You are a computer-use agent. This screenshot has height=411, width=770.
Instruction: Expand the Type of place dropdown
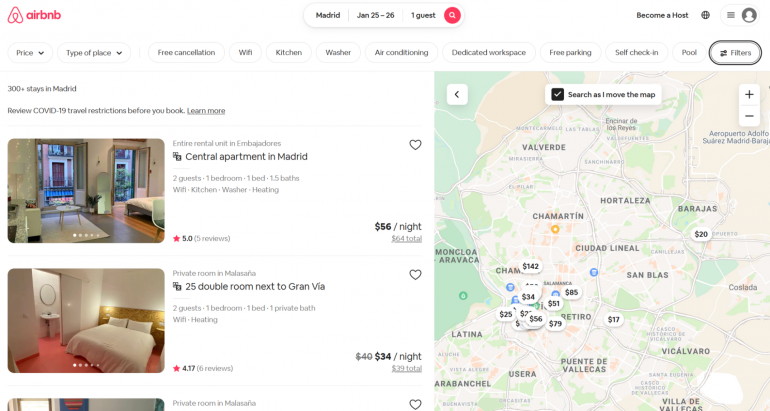point(94,53)
